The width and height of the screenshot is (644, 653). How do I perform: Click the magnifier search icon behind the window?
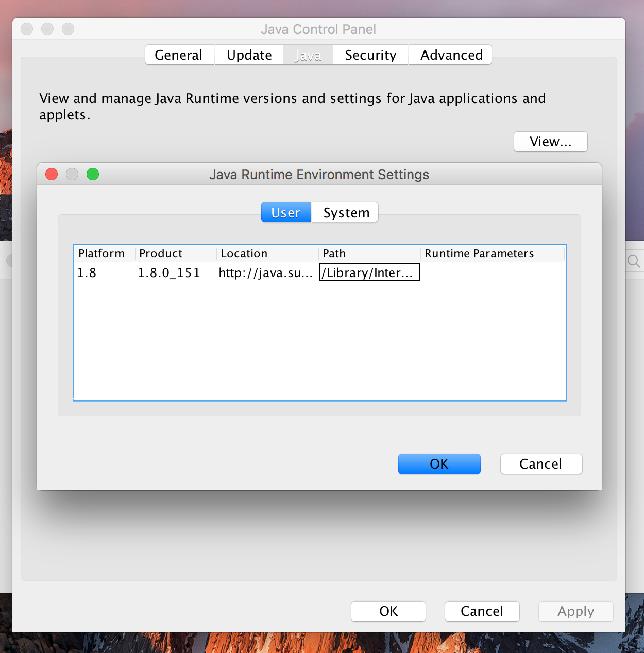coord(633,262)
